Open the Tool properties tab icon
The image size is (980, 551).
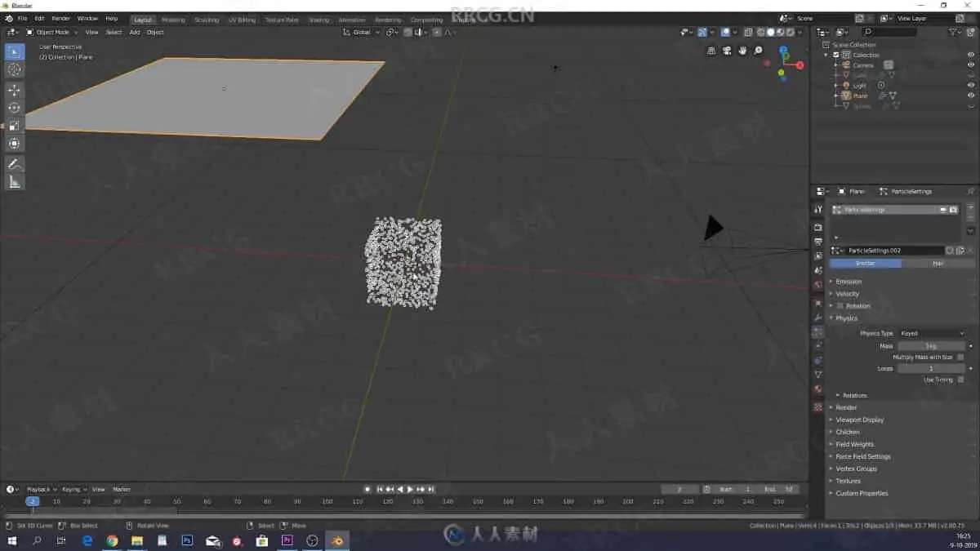(x=817, y=210)
